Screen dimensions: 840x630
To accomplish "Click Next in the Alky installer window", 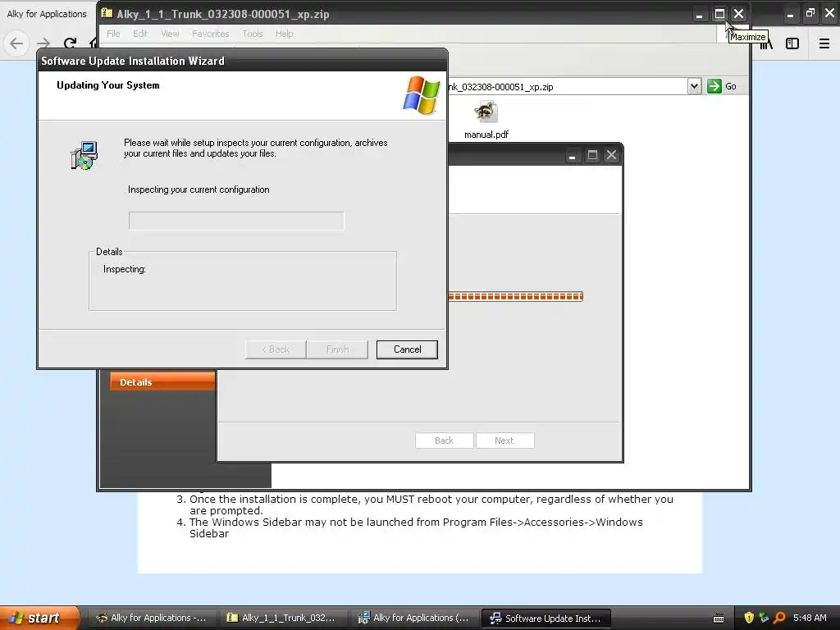I will [504, 441].
